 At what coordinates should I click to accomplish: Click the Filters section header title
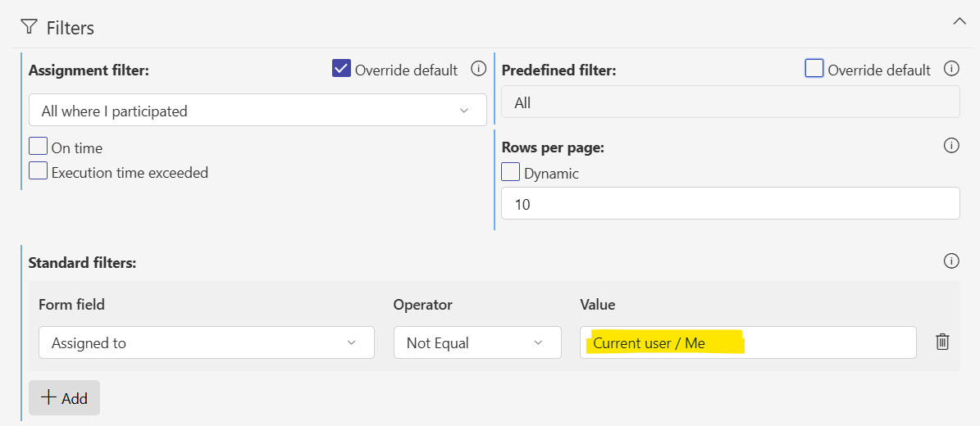click(x=70, y=28)
